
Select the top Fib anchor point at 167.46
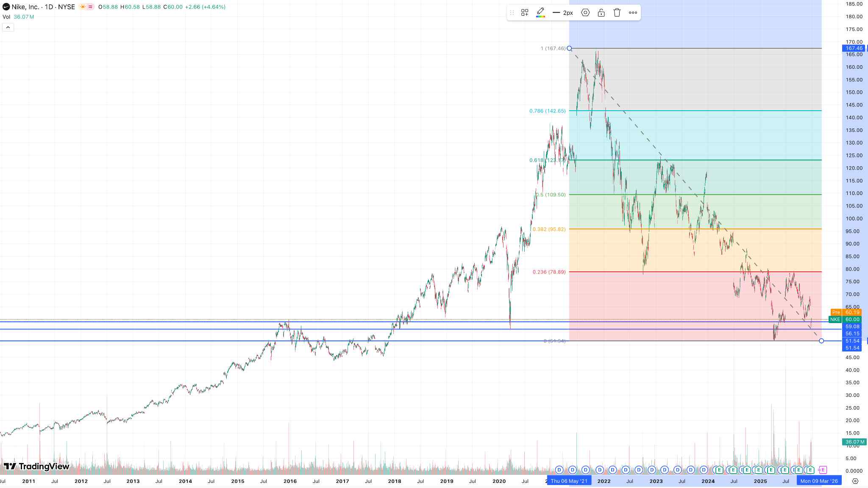pos(570,48)
